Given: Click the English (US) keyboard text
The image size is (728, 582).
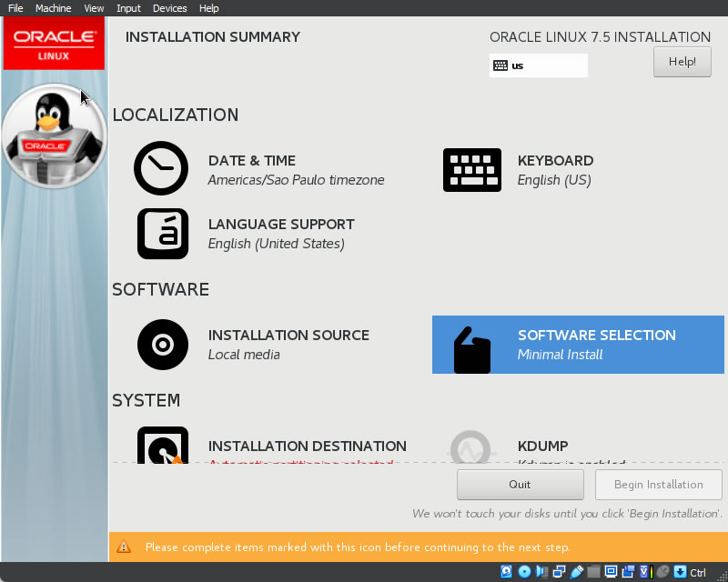Looking at the screenshot, I should [554, 180].
